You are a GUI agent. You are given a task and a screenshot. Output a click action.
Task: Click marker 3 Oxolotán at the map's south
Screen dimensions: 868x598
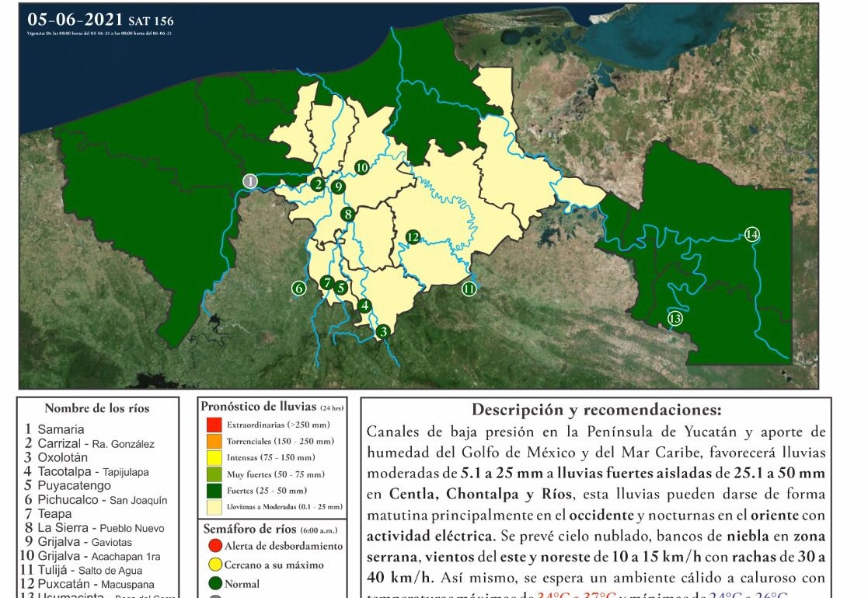click(x=382, y=330)
